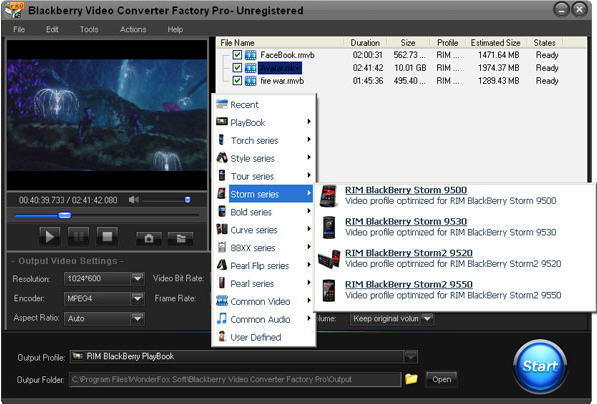Choose RIM BlackBerry Storm 9500 link
This screenshot has height=404, width=597.
tap(406, 190)
